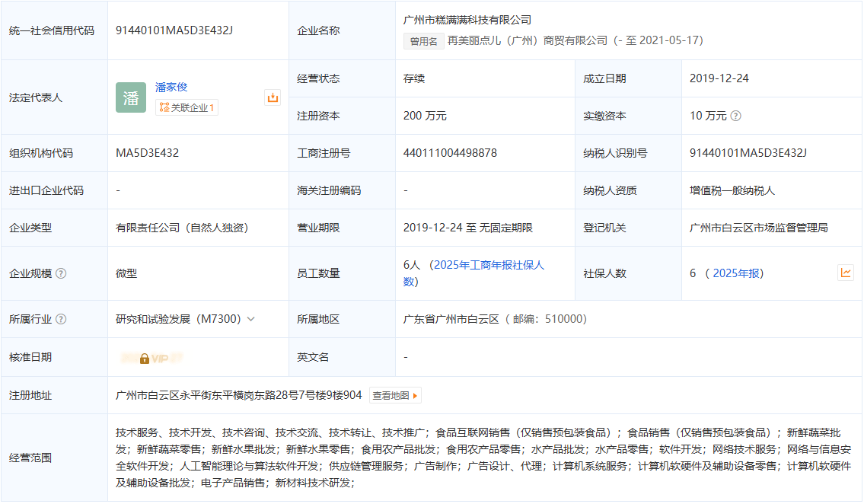The width and height of the screenshot is (864, 504).
Task: Click the 法定代表人 label
Action: tap(36, 97)
